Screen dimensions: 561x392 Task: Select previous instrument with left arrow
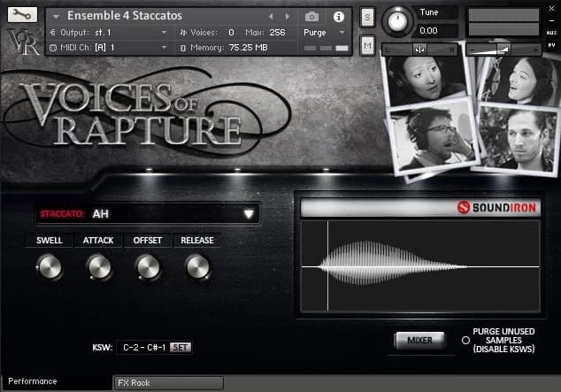click(271, 17)
